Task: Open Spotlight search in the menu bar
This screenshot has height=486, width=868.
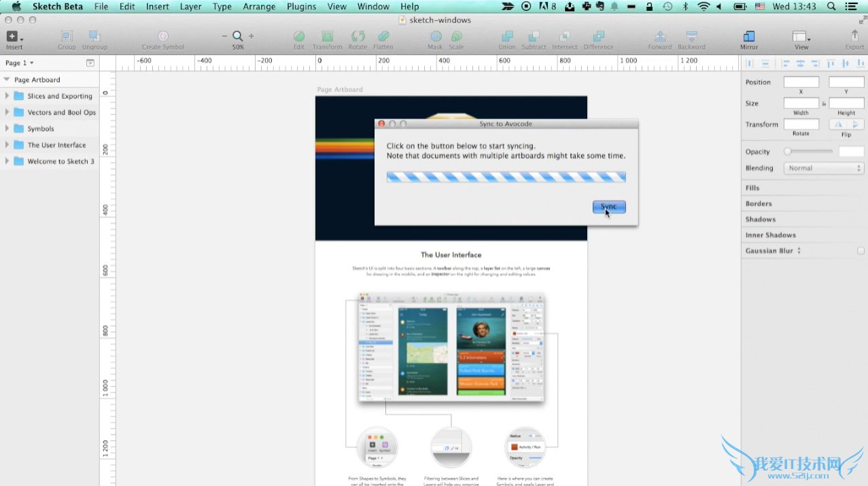Action: [x=831, y=7]
